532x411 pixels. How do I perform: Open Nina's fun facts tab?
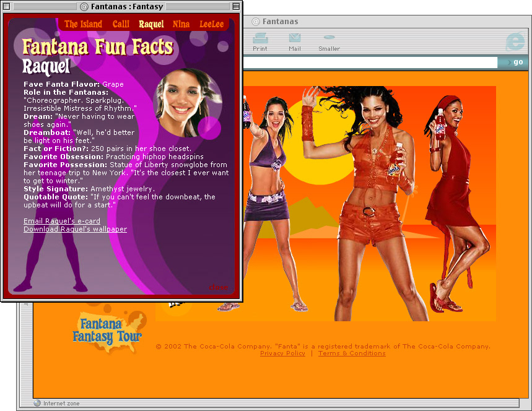(x=181, y=24)
